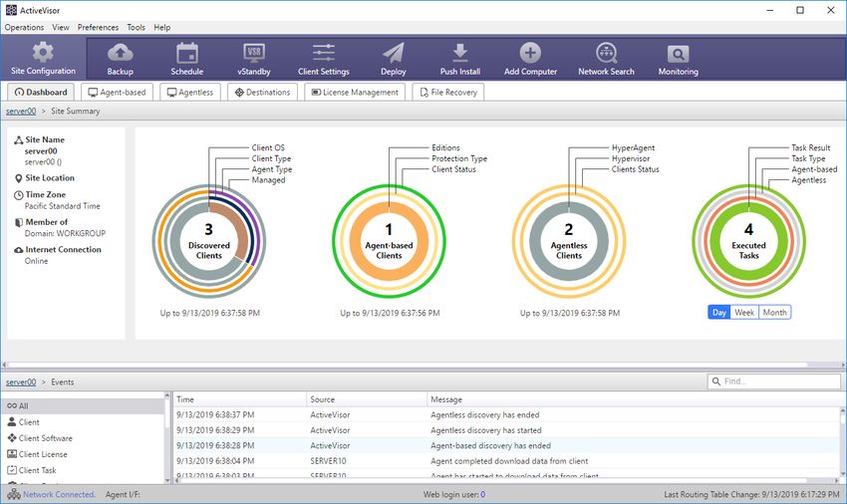This screenshot has width=847, height=504.
Task: Open the Tools menu
Action: click(137, 27)
